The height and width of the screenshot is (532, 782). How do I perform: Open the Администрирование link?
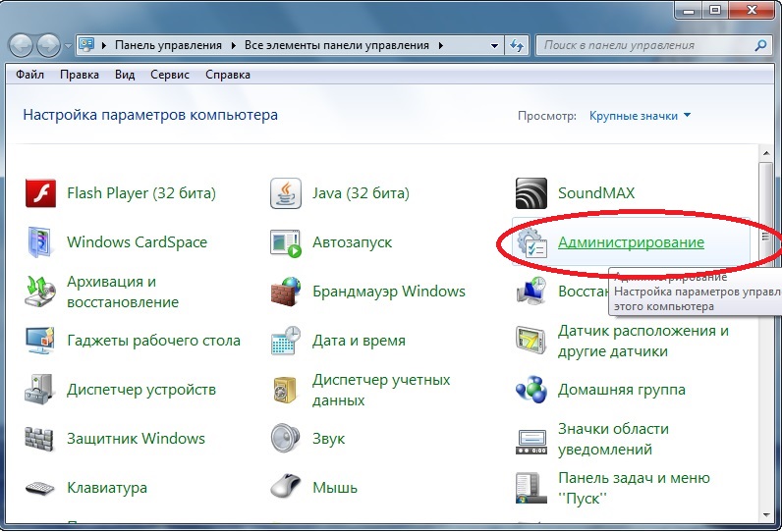coord(631,242)
